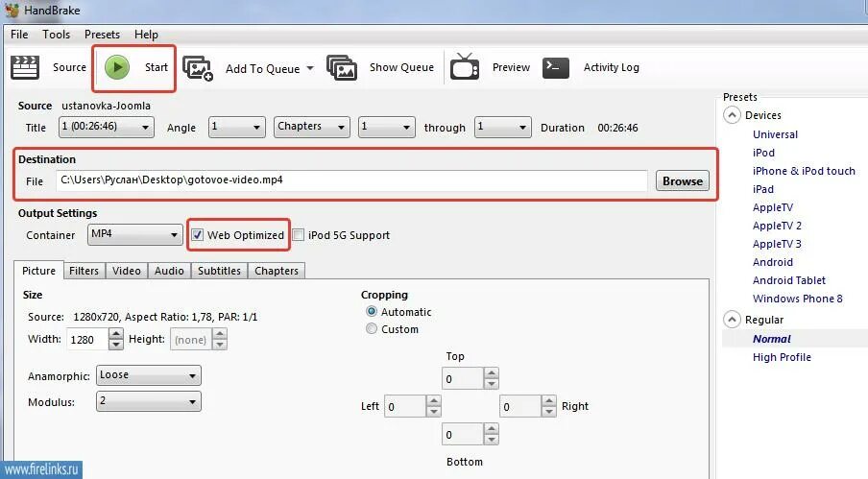Select the AppleTV 3 preset

pos(777,244)
